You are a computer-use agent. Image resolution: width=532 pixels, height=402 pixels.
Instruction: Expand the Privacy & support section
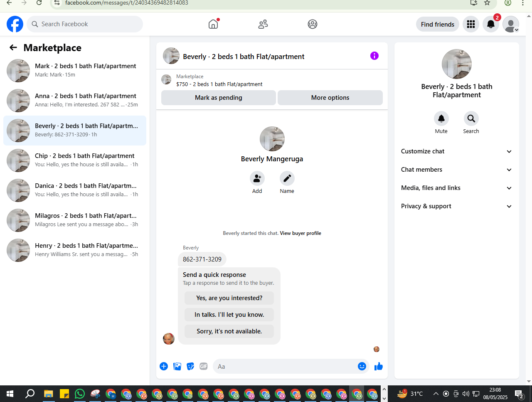click(457, 206)
